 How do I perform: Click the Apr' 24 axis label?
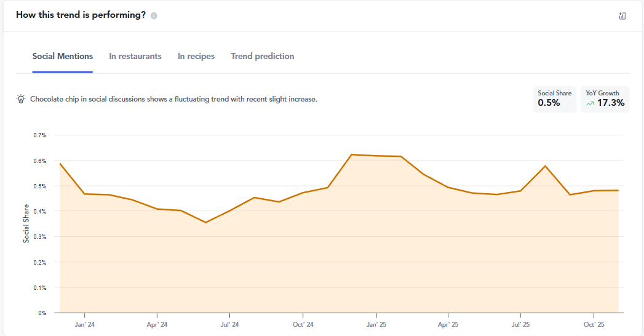click(x=157, y=324)
